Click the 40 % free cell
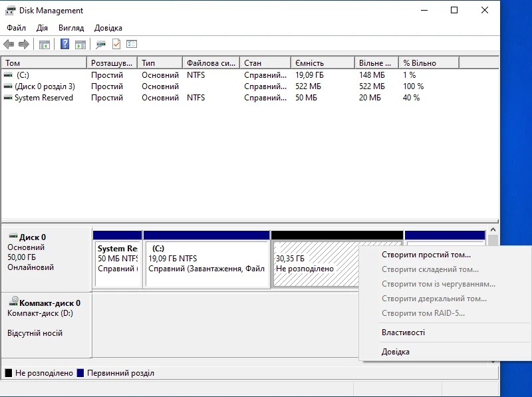 (x=411, y=98)
